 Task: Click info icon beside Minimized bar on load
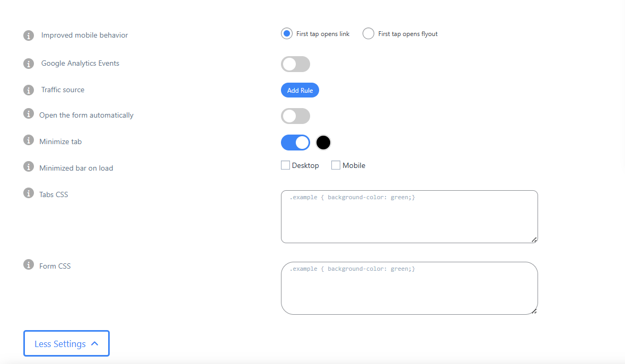pos(29,167)
